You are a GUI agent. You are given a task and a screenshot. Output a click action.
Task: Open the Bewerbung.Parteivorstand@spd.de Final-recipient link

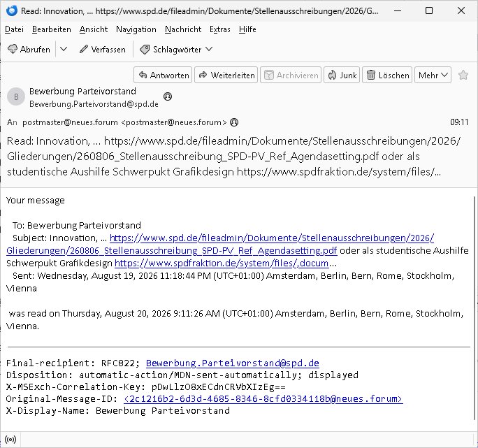click(x=233, y=363)
